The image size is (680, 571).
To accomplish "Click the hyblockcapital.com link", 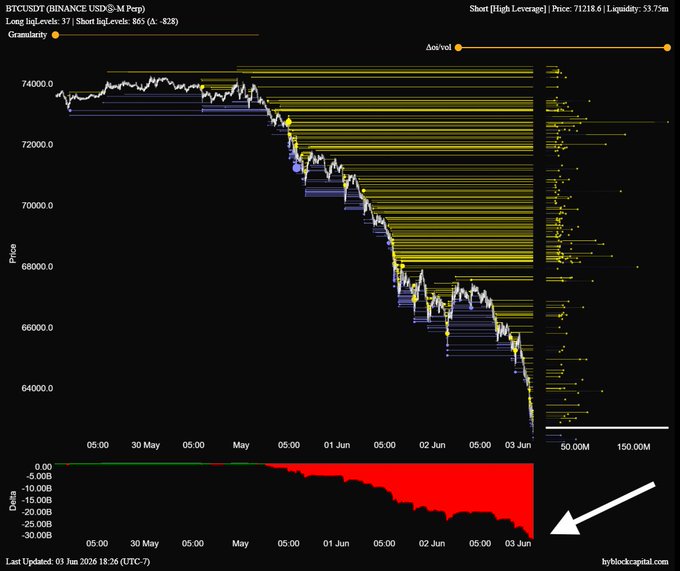I will click(x=635, y=561).
